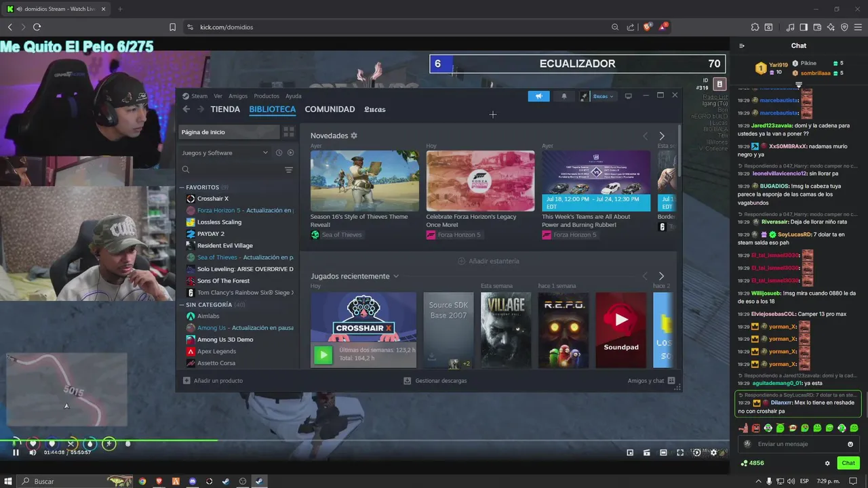Open the Ver menu
This screenshot has height=488, width=868.
pyautogui.click(x=218, y=96)
